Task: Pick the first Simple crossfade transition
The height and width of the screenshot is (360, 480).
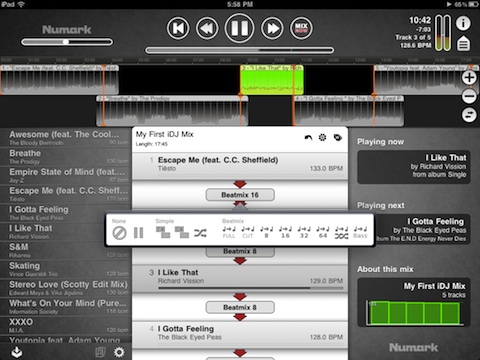Action: pyautogui.click(x=163, y=232)
